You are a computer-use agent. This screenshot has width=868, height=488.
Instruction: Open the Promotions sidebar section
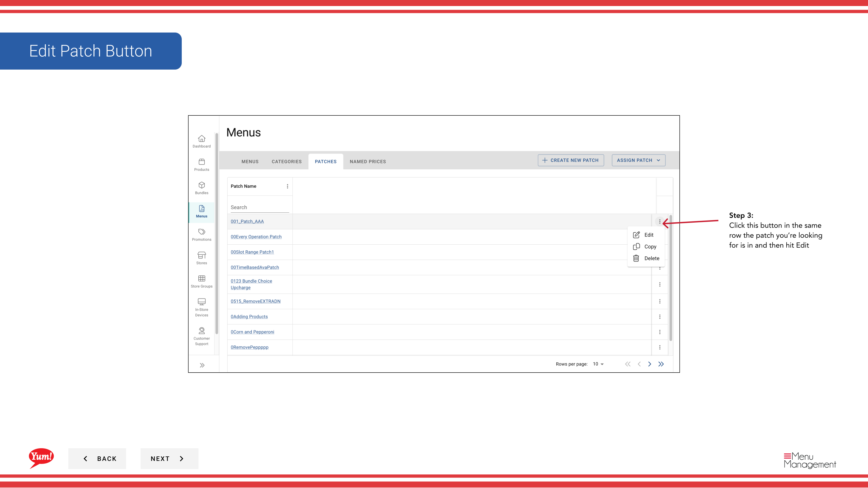pos(202,235)
